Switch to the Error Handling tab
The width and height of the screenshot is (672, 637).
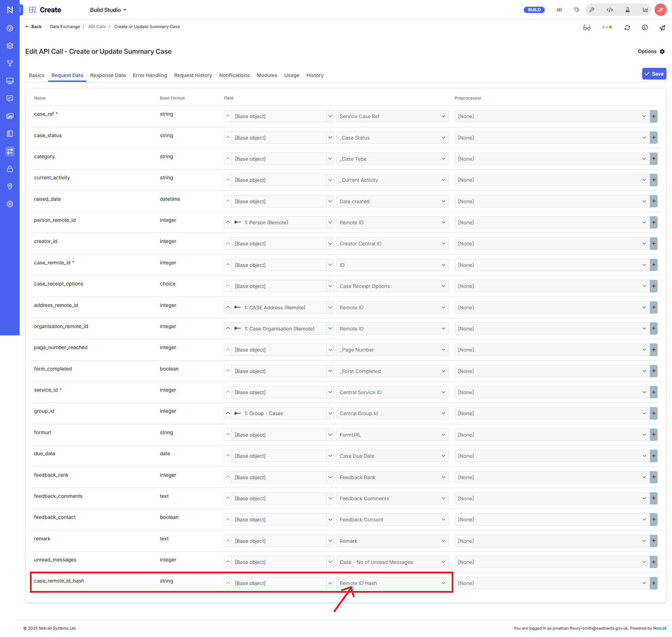pyautogui.click(x=150, y=75)
